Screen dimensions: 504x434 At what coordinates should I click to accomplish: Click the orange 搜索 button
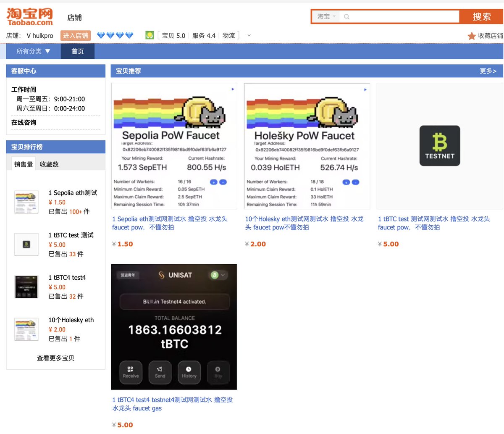tap(481, 17)
